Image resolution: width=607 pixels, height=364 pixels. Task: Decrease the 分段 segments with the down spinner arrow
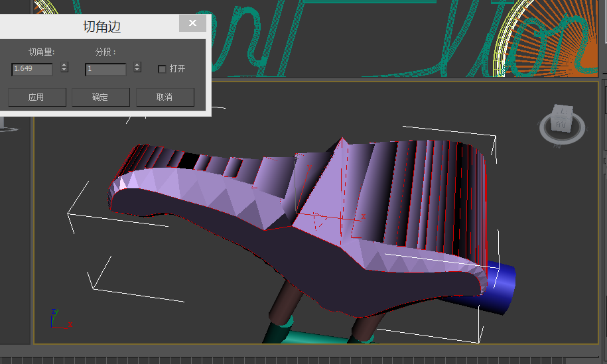click(137, 70)
